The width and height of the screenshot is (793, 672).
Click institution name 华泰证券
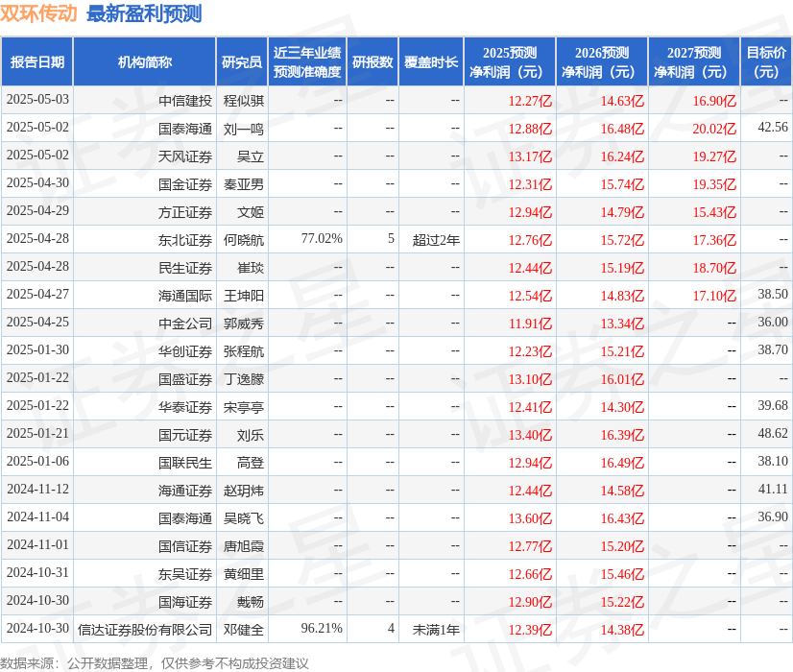(x=185, y=406)
